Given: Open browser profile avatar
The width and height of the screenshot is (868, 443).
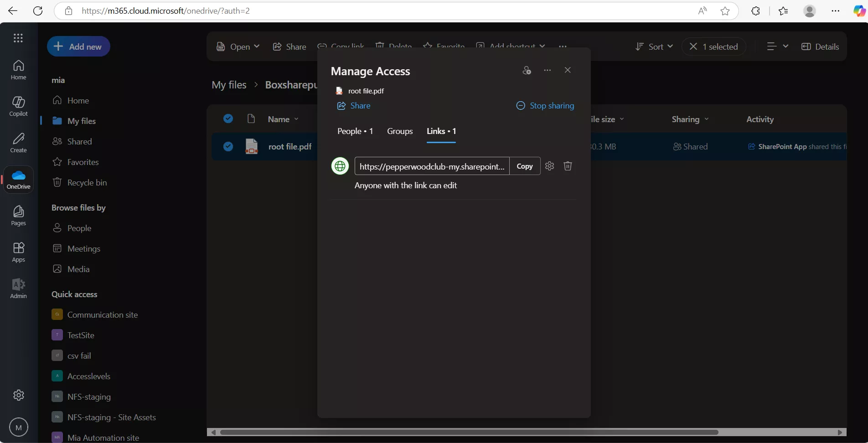Looking at the screenshot, I should click(x=810, y=11).
